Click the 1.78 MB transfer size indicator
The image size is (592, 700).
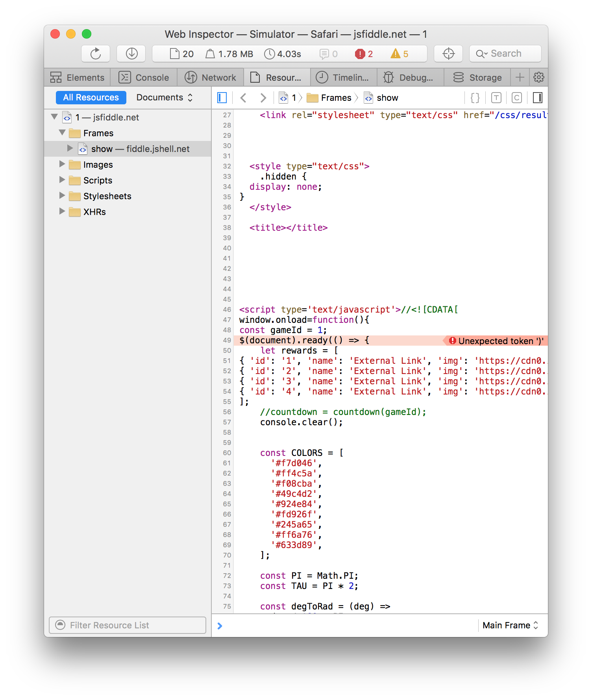tap(229, 54)
